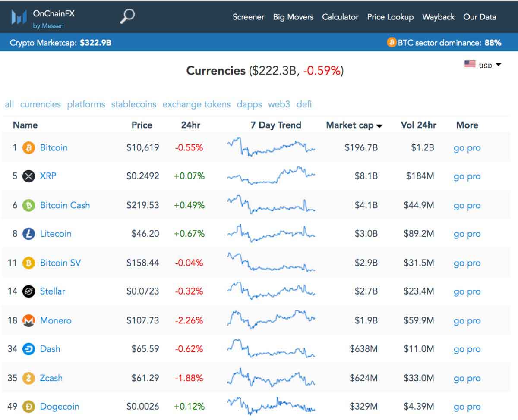Click 'go pro' in the XRP row
Image resolution: width=518 pixels, height=420 pixels.
[467, 176]
